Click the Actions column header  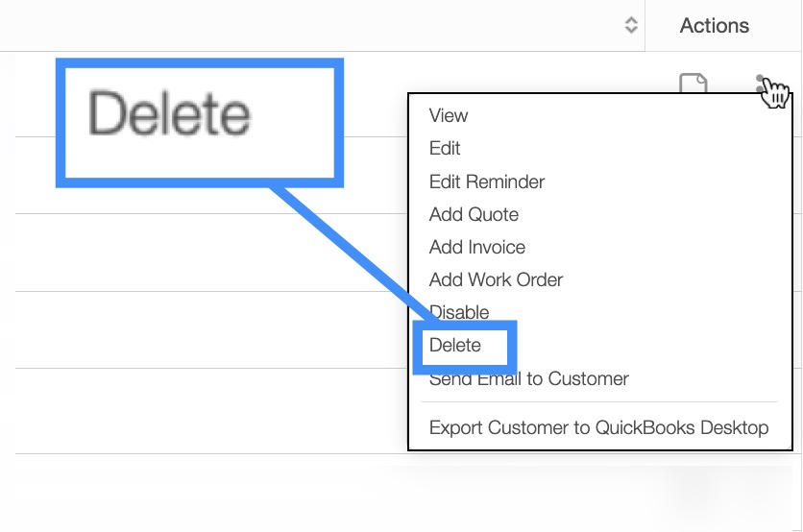[x=714, y=26]
